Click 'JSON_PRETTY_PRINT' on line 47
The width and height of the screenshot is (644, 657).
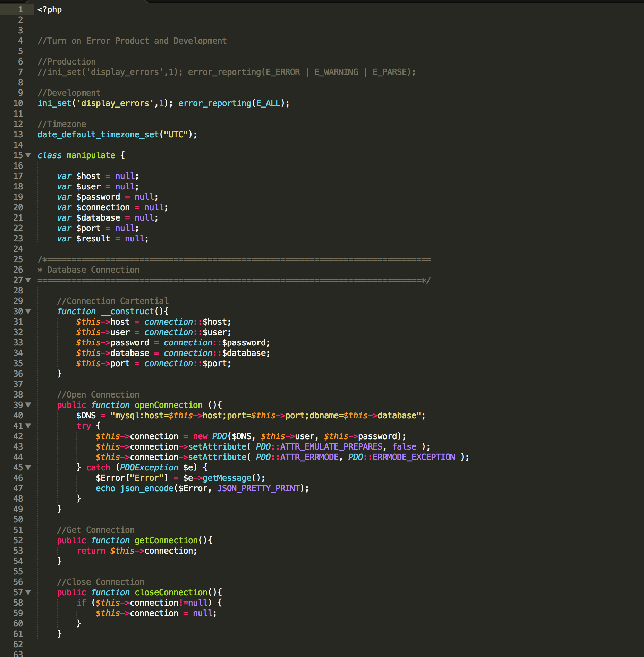259,488
